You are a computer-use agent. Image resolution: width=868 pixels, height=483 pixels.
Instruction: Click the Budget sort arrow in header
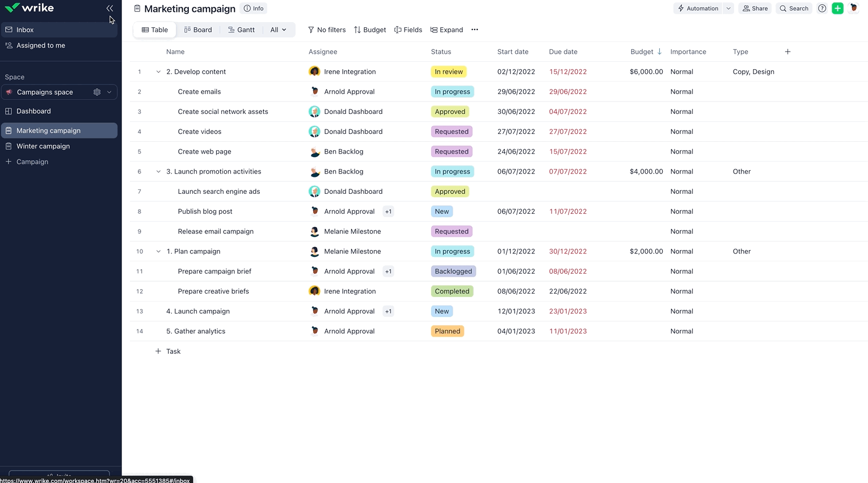[659, 52]
